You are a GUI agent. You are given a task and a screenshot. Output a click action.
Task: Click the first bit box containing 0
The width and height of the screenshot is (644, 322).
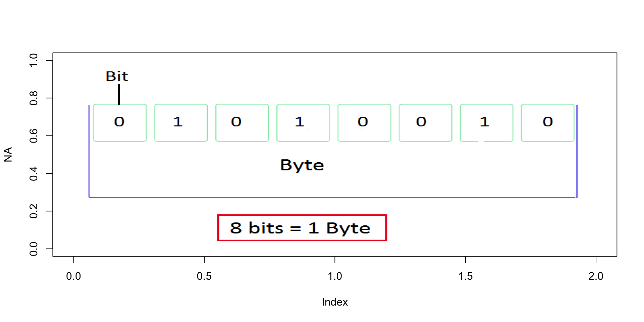pyautogui.click(x=120, y=123)
